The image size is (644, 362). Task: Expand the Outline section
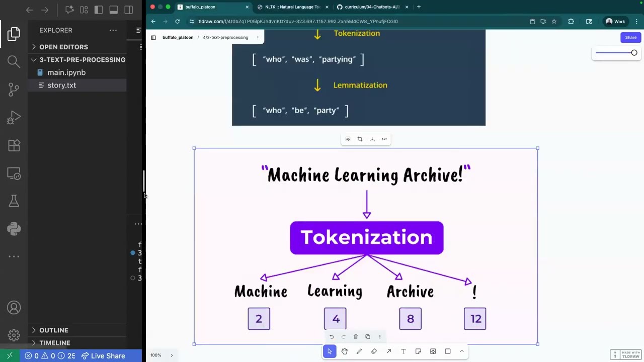coord(53,330)
